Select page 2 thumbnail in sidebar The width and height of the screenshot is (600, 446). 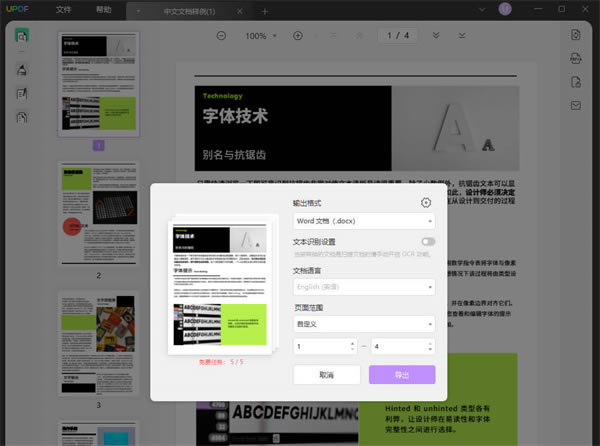tap(99, 214)
